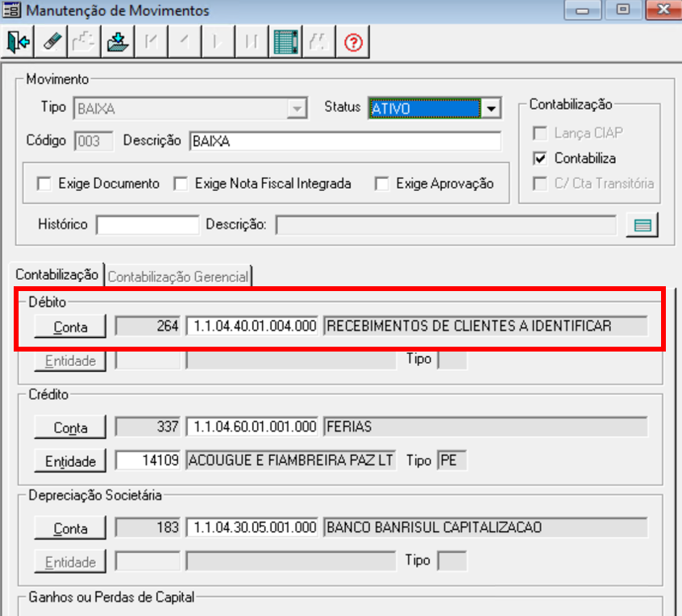Click the Depreciação account number 183 field
682x616 pixels.
[148, 527]
